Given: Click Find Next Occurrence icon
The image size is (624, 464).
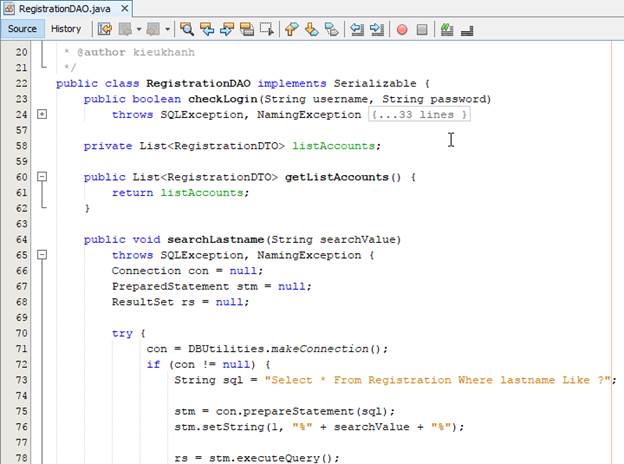Looking at the screenshot, I should [227, 29].
